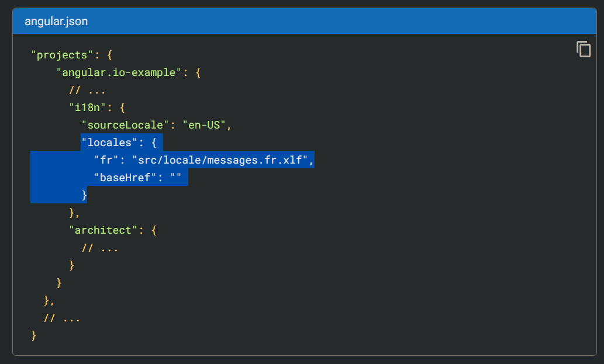
Task: Click the "i18n" key line
Action: click(x=97, y=108)
